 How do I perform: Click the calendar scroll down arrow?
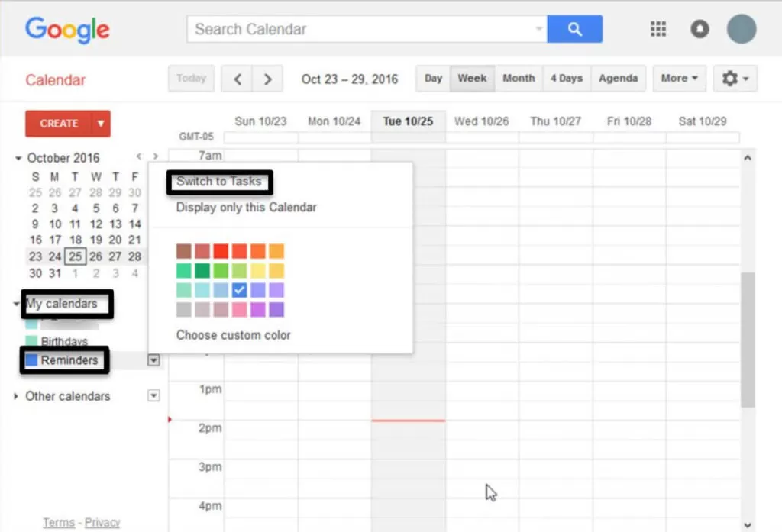coord(748,525)
